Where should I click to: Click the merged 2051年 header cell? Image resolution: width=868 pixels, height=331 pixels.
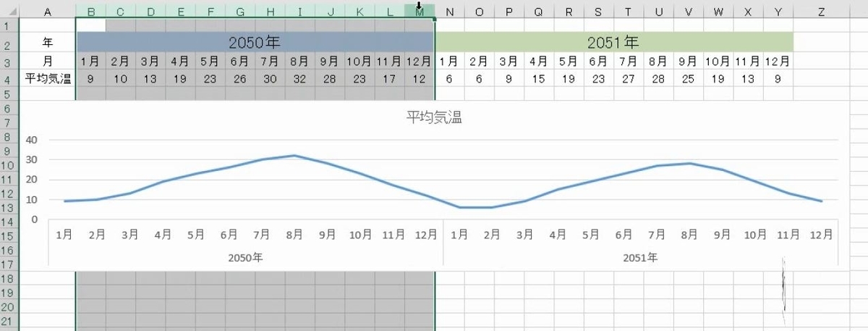(x=614, y=43)
